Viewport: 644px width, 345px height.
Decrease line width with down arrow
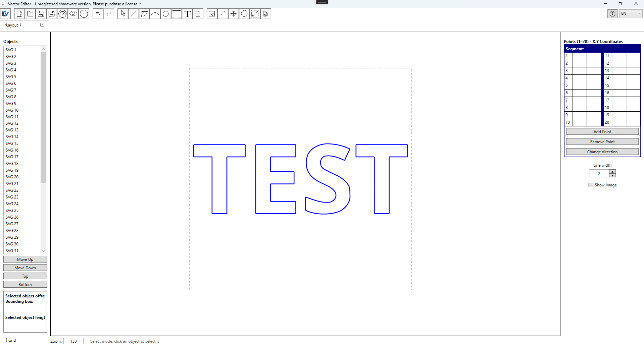point(612,175)
